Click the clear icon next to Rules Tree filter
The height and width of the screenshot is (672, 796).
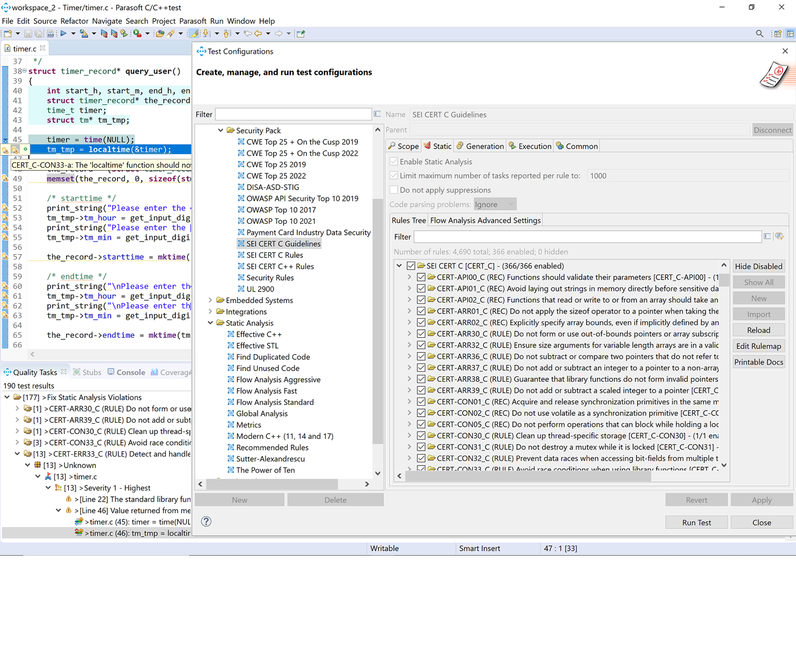click(767, 236)
